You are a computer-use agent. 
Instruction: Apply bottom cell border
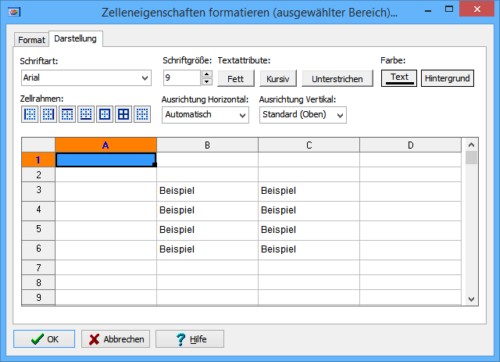[86, 114]
